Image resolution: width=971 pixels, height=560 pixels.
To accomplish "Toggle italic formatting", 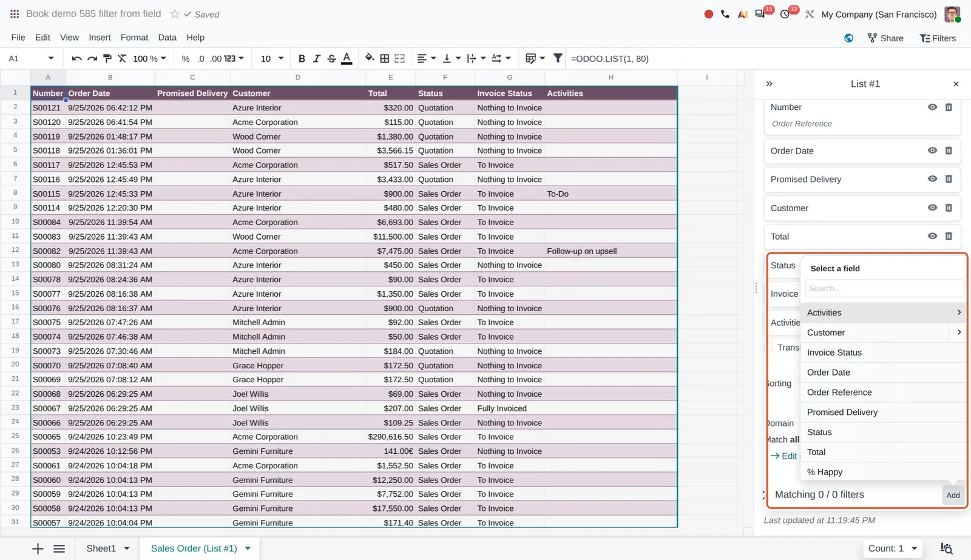I will pos(316,58).
